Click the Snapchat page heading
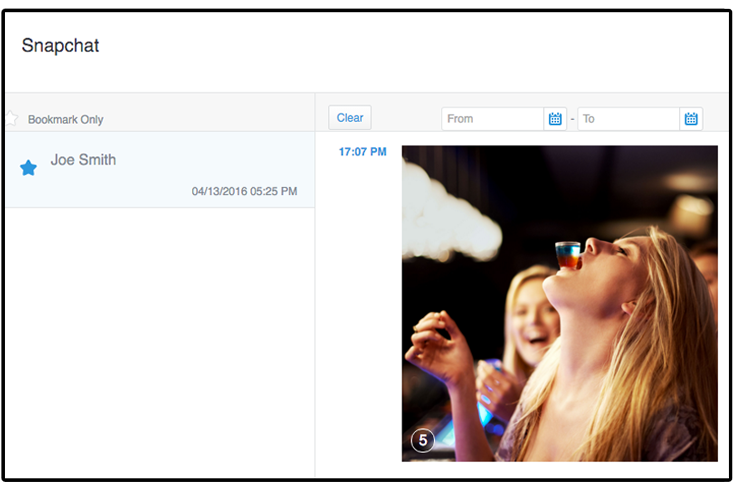The image size is (733, 486). 60,46
